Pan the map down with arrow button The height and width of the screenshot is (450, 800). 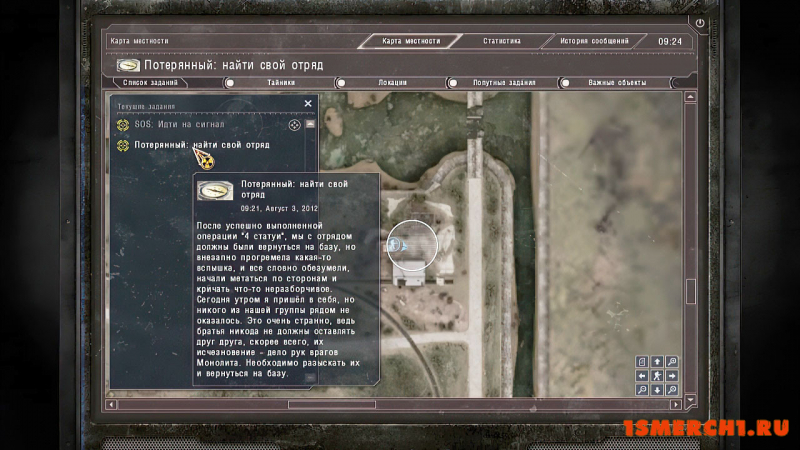[x=657, y=390]
